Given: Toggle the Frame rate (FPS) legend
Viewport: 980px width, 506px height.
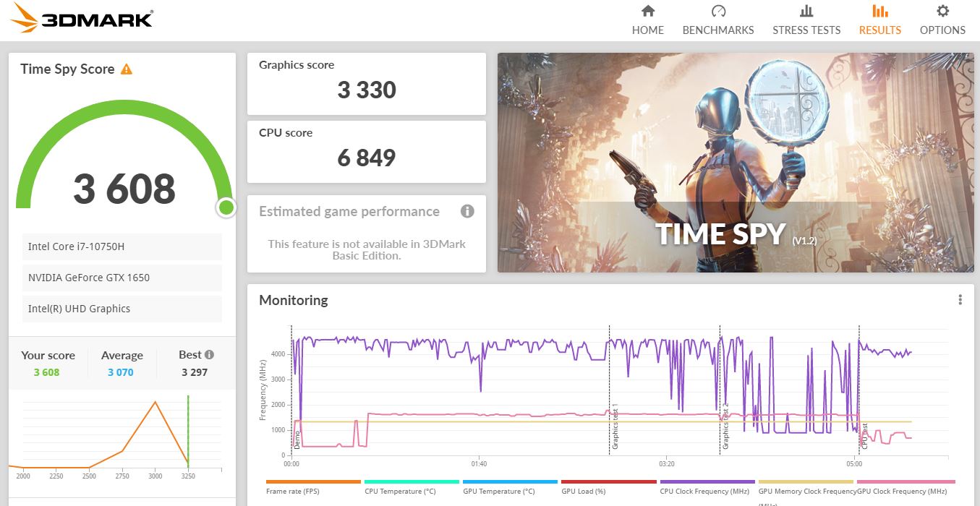Looking at the screenshot, I should (x=313, y=486).
